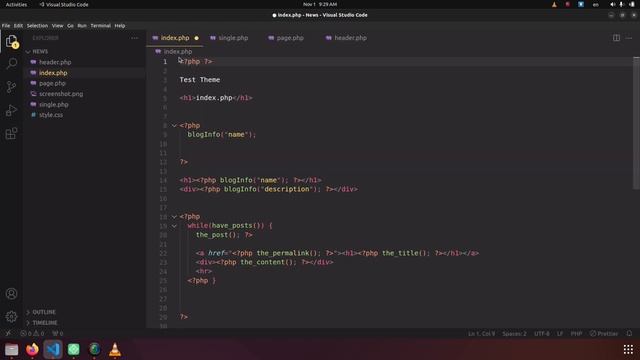Click Visual Studio Code dock icon
The image size is (640, 360).
pos(53,349)
